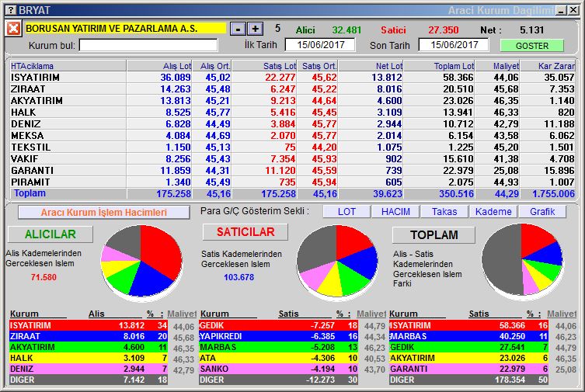This screenshot has height=392, width=585.
Task: Sort by the Toplam Lot column header
Action: [439, 66]
